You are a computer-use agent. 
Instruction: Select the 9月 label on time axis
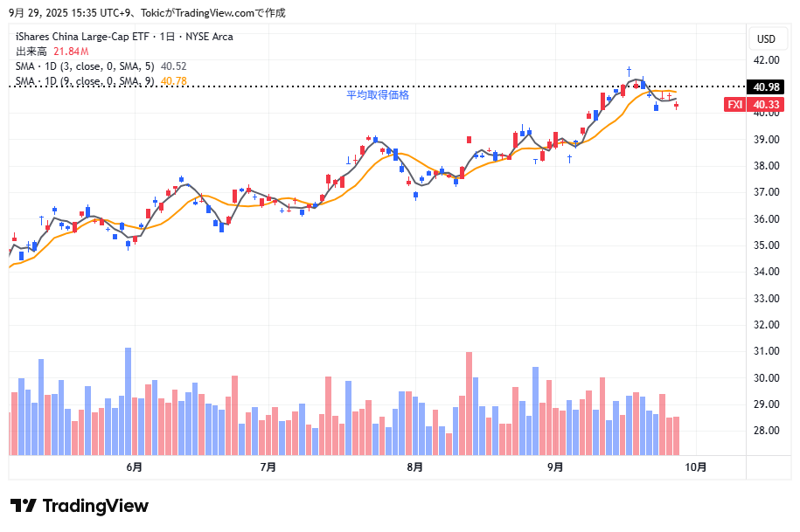tap(554, 467)
